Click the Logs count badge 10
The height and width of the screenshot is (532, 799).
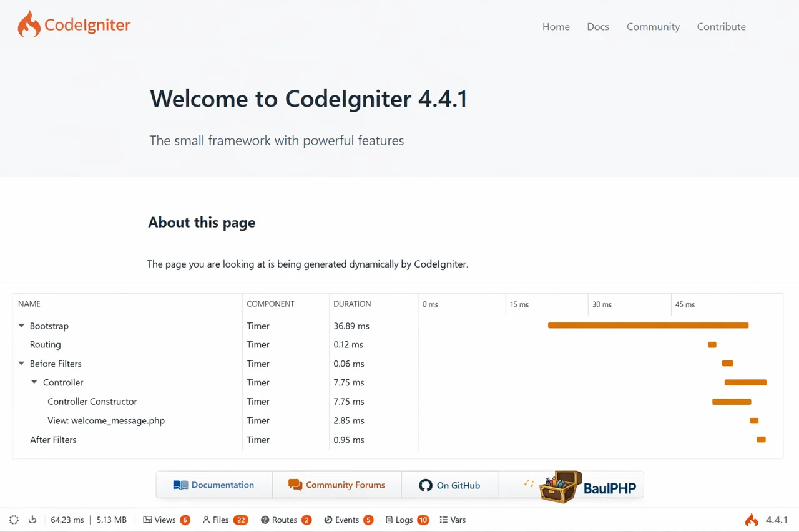pyautogui.click(x=423, y=520)
